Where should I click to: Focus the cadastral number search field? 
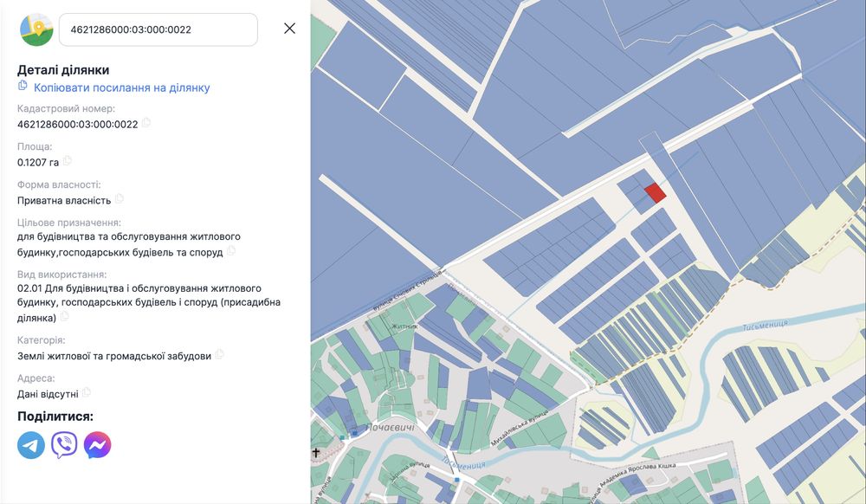pos(158,29)
